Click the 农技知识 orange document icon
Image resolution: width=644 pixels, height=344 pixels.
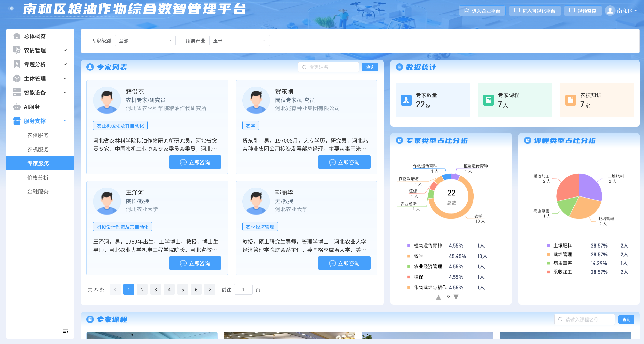[x=570, y=100]
